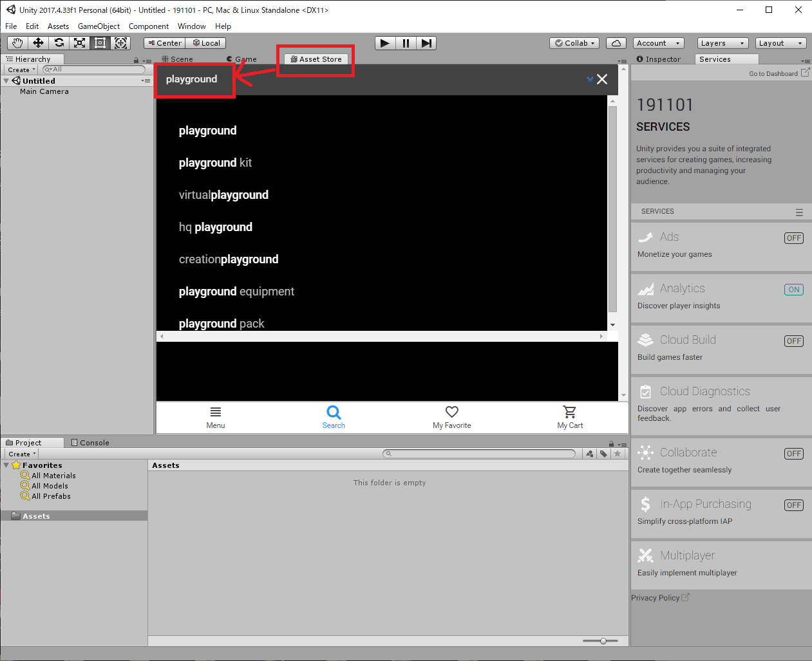The width and height of the screenshot is (812, 661).
Task: Toggle the Hierarchy panel lock icon
Action: tap(136, 61)
